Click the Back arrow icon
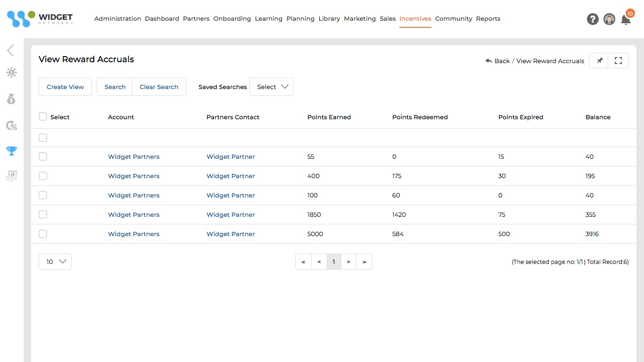Image resolution: width=644 pixels, height=362 pixels. click(488, 61)
